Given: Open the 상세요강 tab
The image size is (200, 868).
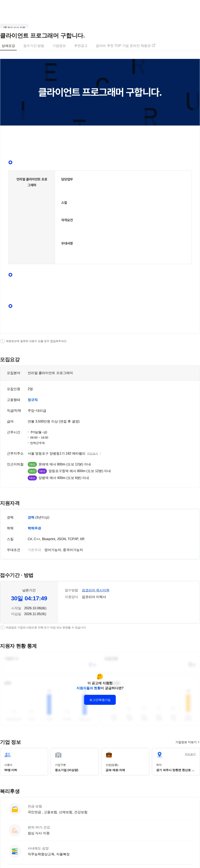Looking at the screenshot, I should pyautogui.click(x=8, y=46).
